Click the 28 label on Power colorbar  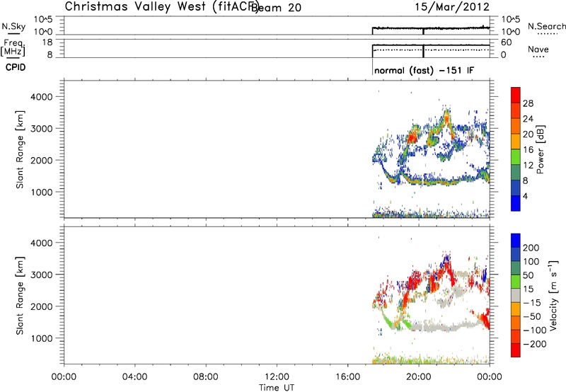click(528, 103)
